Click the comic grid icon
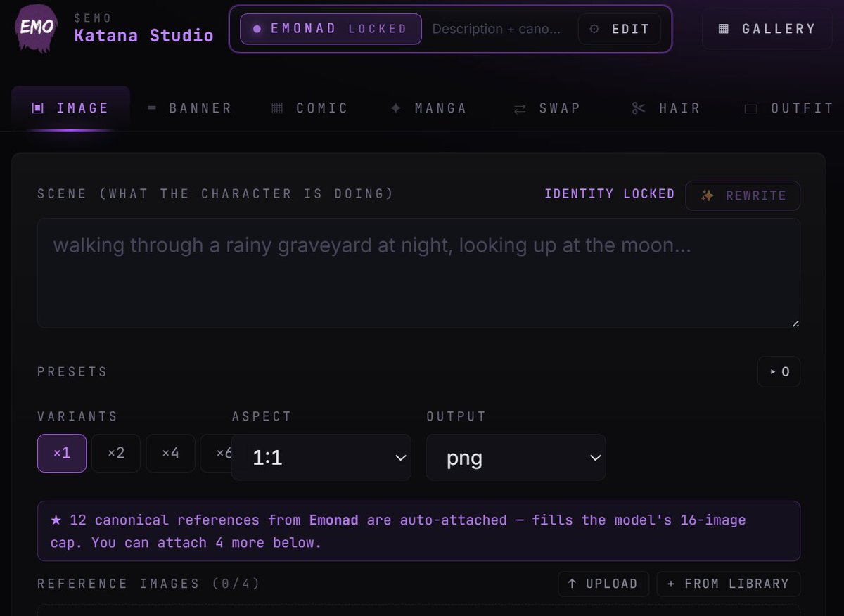844x616 pixels. coord(277,108)
